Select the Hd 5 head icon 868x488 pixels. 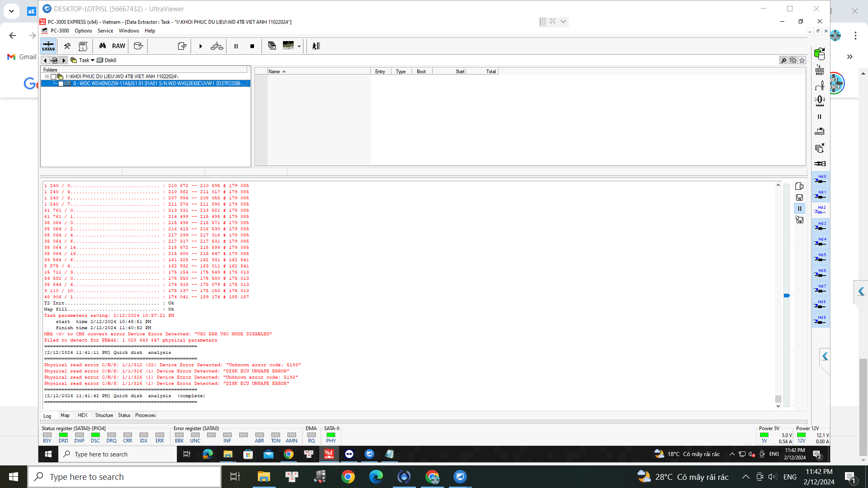click(x=821, y=258)
